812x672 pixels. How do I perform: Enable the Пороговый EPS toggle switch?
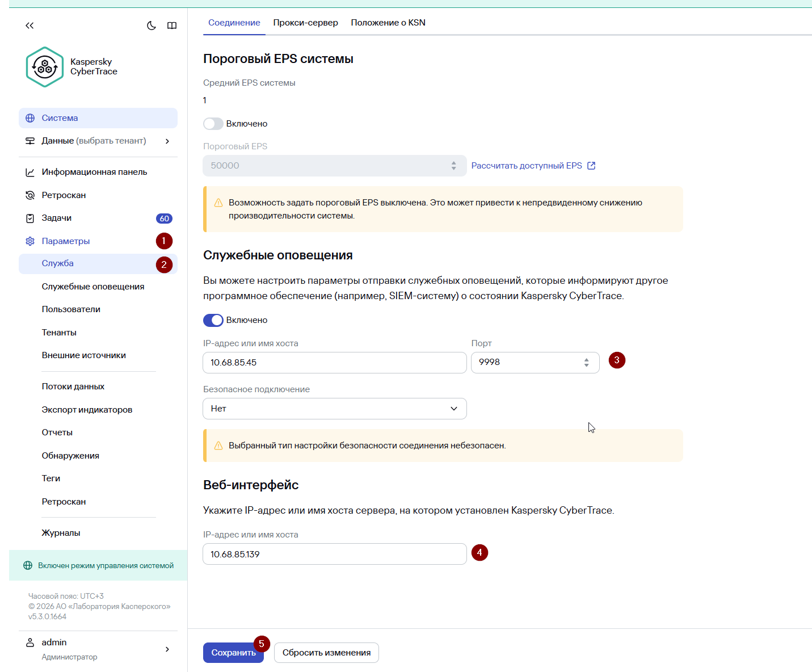pyautogui.click(x=213, y=124)
